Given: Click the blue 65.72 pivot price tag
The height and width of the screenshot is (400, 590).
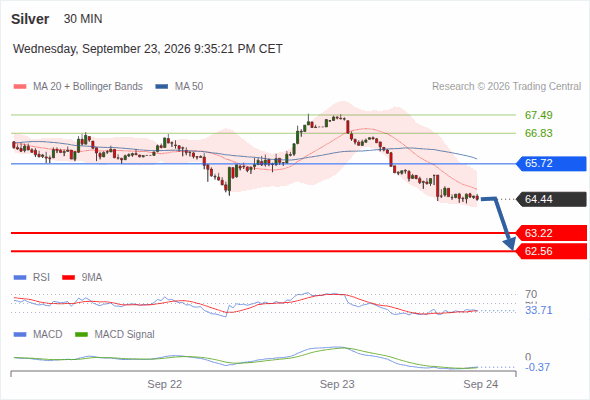Looking at the screenshot, I should click(x=551, y=164).
